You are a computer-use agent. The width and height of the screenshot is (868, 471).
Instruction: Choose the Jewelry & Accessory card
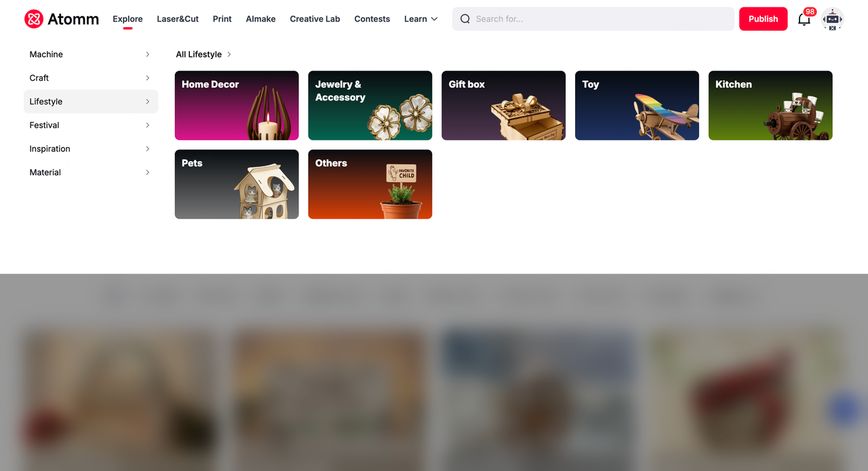pyautogui.click(x=370, y=106)
